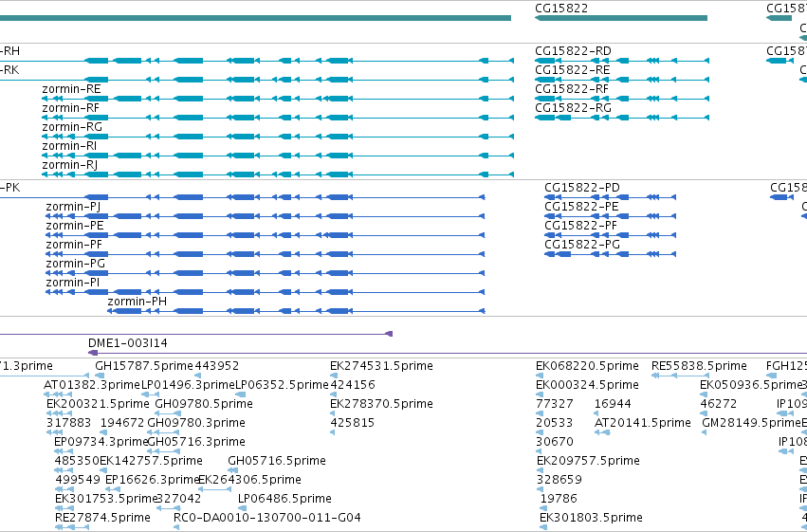807x532 pixels.
Task: Select the CG15822-PE protein label
Action: [581, 207]
